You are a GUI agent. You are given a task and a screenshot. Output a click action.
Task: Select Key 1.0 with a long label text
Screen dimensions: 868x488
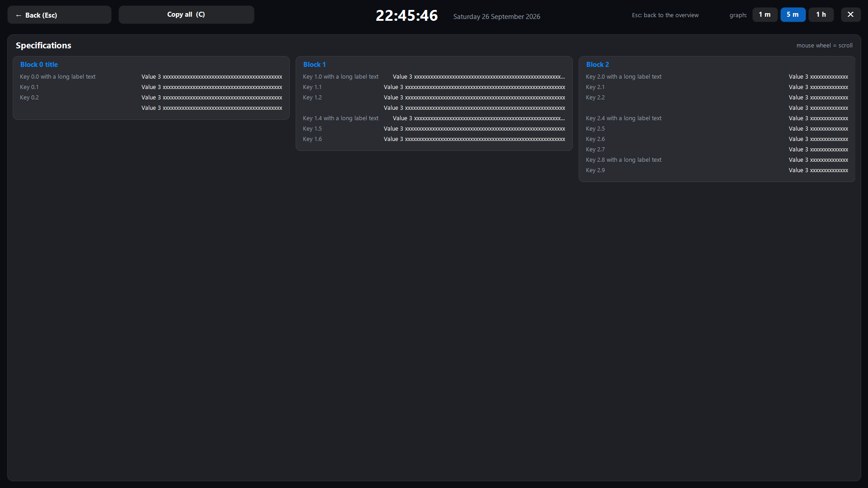[x=341, y=77]
